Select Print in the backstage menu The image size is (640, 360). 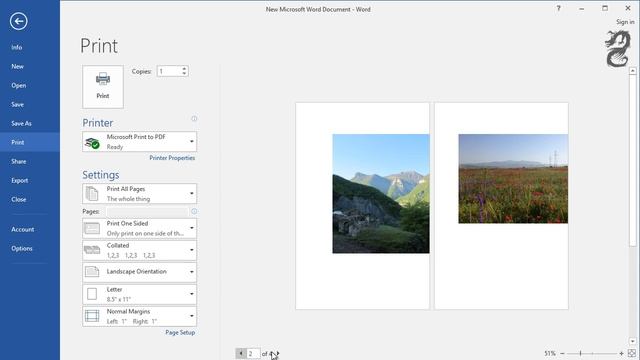point(30,142)
